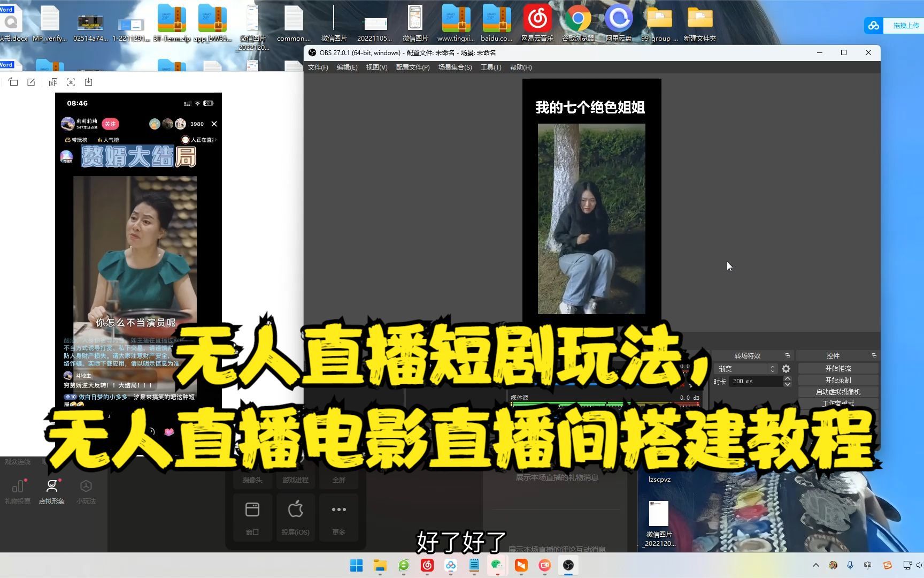
Task: Switch to OBS Studio taskbar icon
Action: pos(568,565)
